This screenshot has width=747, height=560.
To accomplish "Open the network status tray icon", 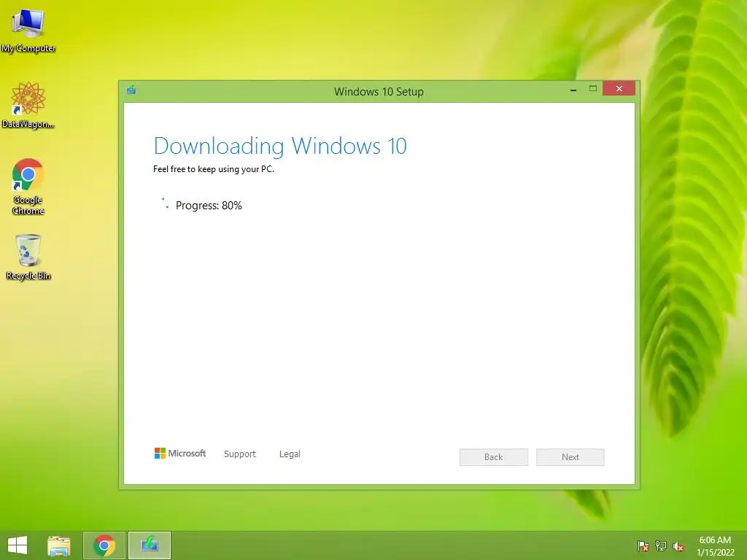I will (661, 546).
